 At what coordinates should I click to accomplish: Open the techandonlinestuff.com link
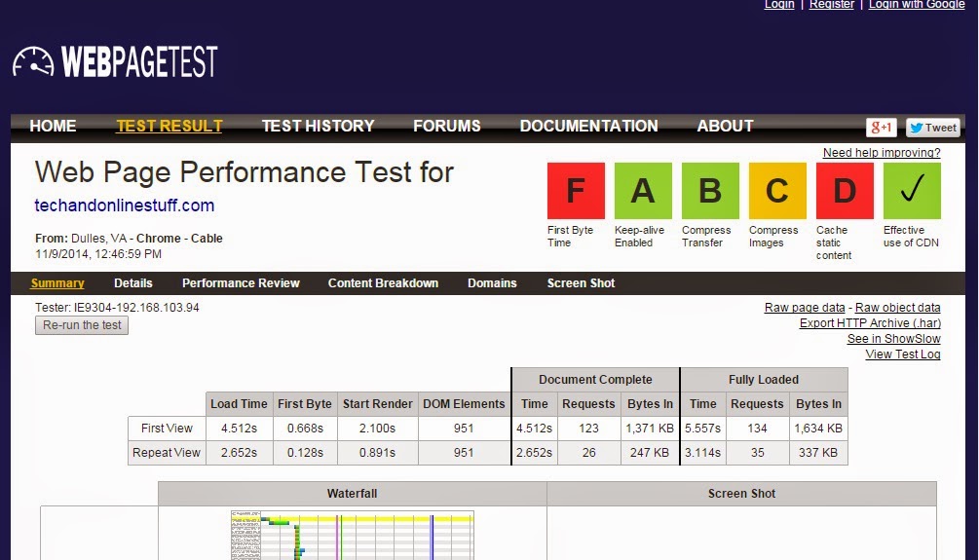click(x=125, y=205)
